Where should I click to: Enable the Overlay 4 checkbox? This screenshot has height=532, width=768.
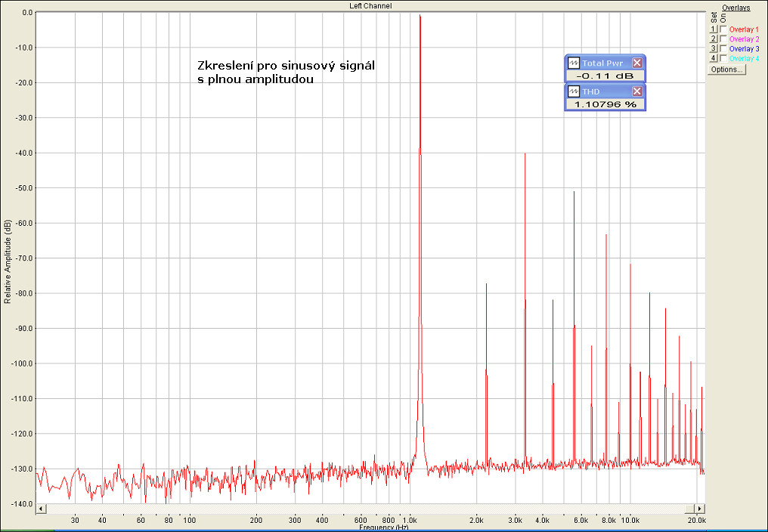coord(723,58)
